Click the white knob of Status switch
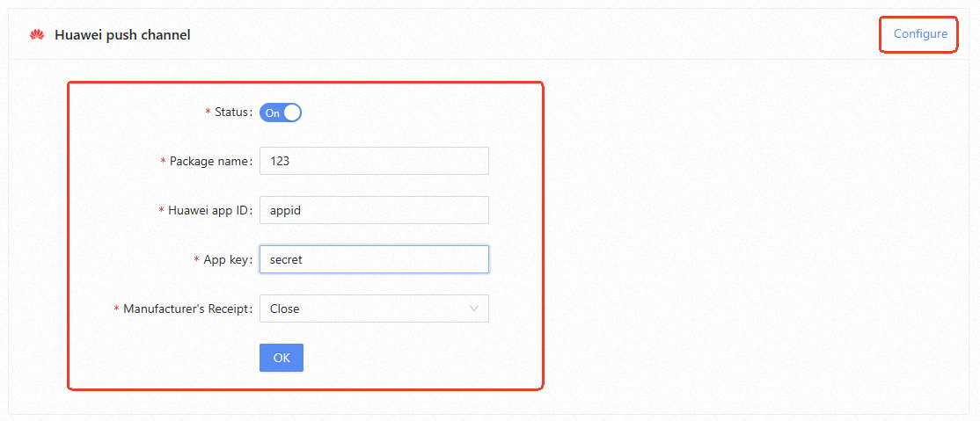The image size is (980, 421). 292,113
